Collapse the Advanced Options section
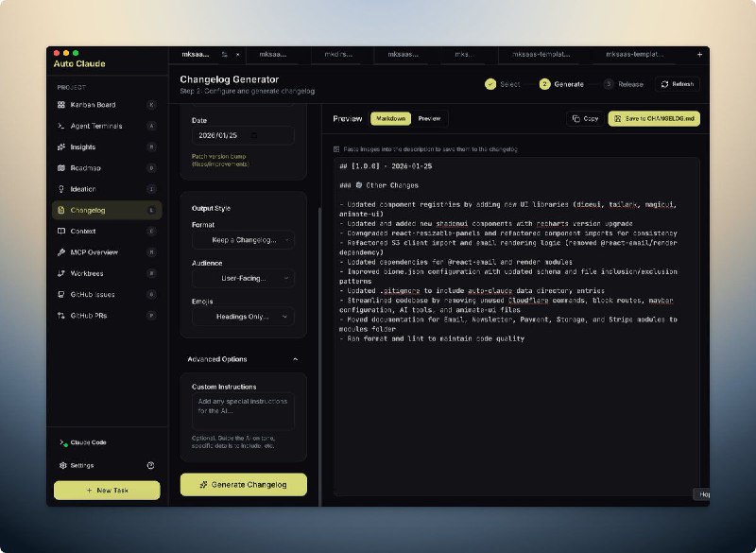 (x=295, y=359)
